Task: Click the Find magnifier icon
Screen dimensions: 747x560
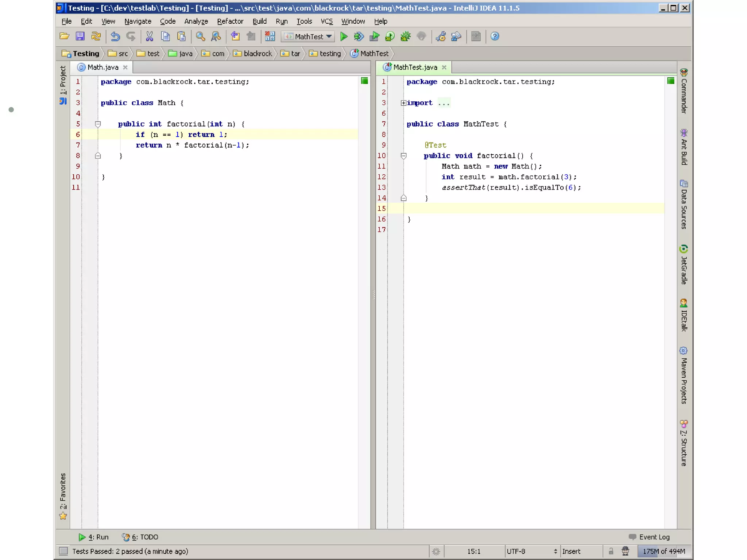Action: [200, 36]
